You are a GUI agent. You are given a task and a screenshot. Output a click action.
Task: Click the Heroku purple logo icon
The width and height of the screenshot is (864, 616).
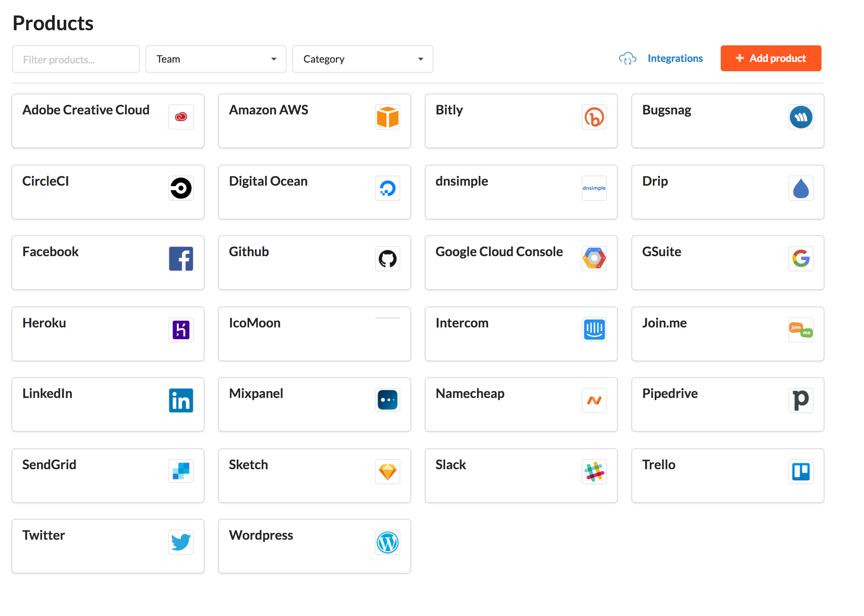coord(181,330)
